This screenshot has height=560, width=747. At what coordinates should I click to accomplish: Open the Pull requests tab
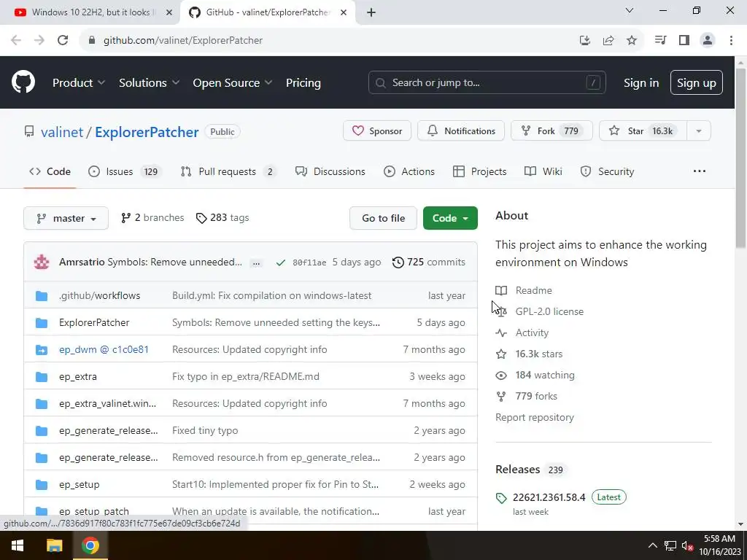(228, 171)
